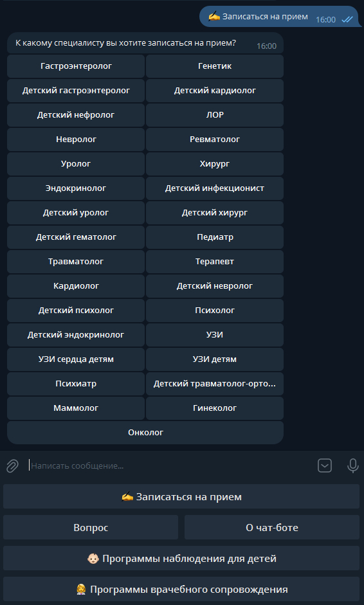Open the Вопрос keyboard option
This screenshot has height=605, width=364.
91,527
